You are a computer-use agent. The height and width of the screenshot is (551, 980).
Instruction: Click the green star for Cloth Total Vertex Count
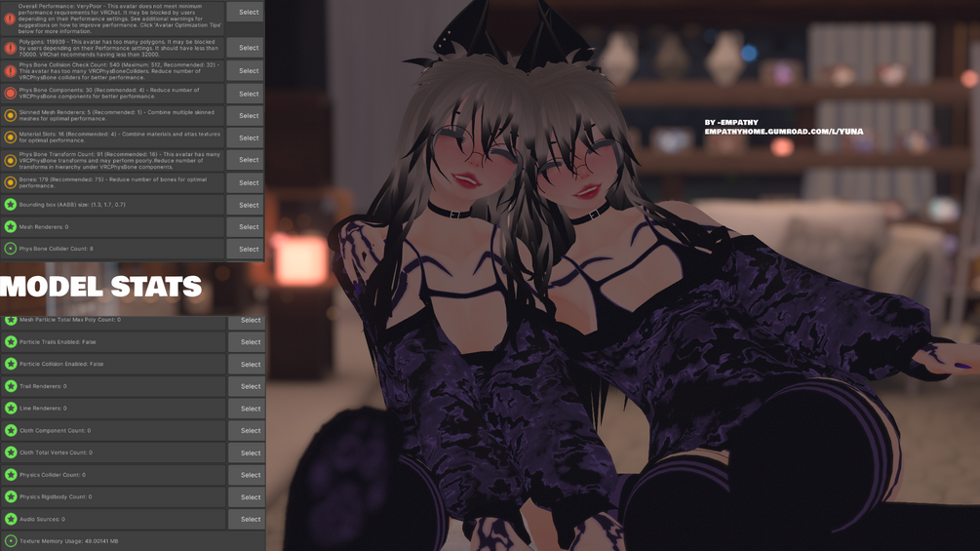coord(11,453)
